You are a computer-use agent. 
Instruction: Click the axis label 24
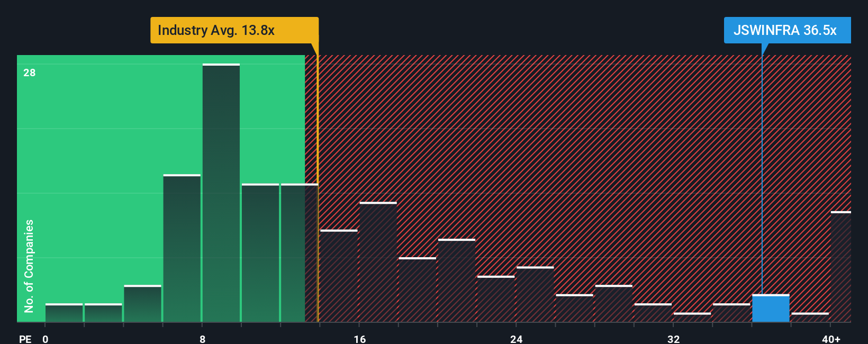point(516,339)
